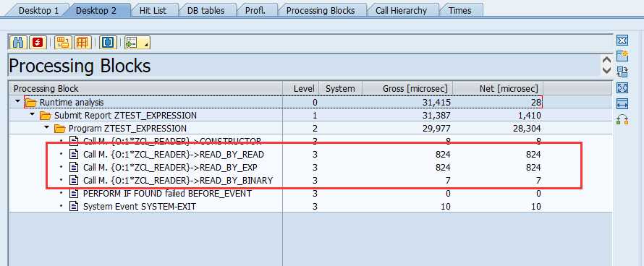Click the document icon of READ_BY_READ row

coord(74,155)
